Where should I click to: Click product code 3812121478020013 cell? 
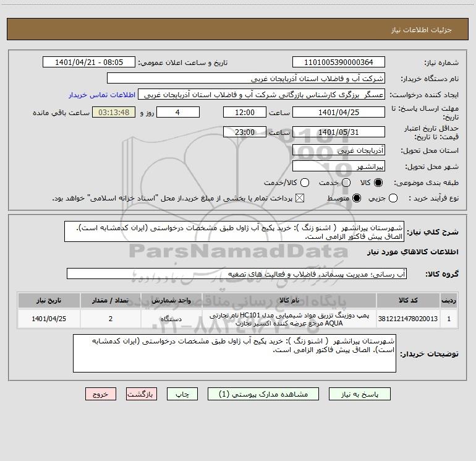[408, 319]
